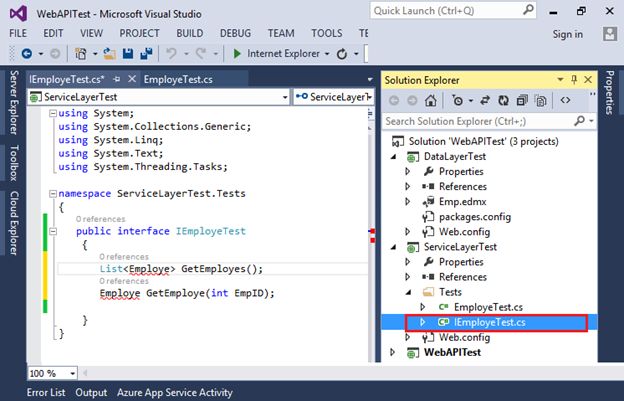Open the Output tab
The height and width of the screenshot is (401, 624).
click(x=91, y=393)
